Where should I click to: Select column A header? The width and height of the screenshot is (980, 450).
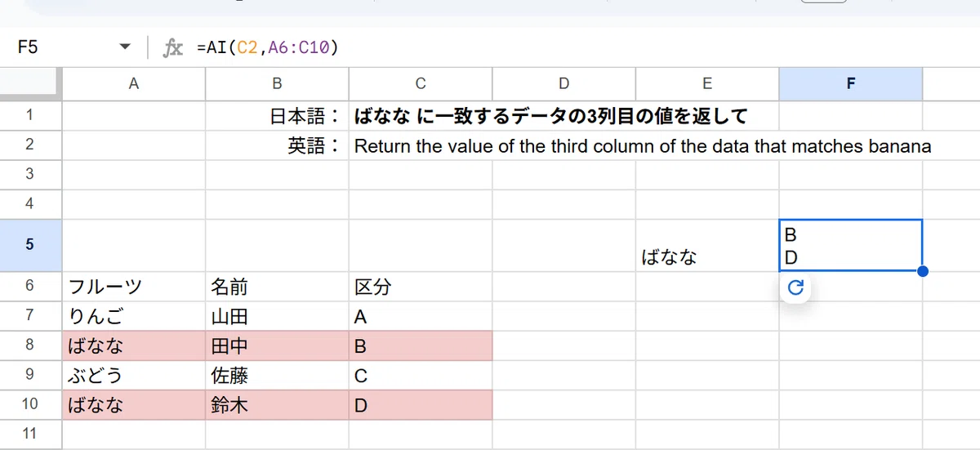tap(134, 83)
